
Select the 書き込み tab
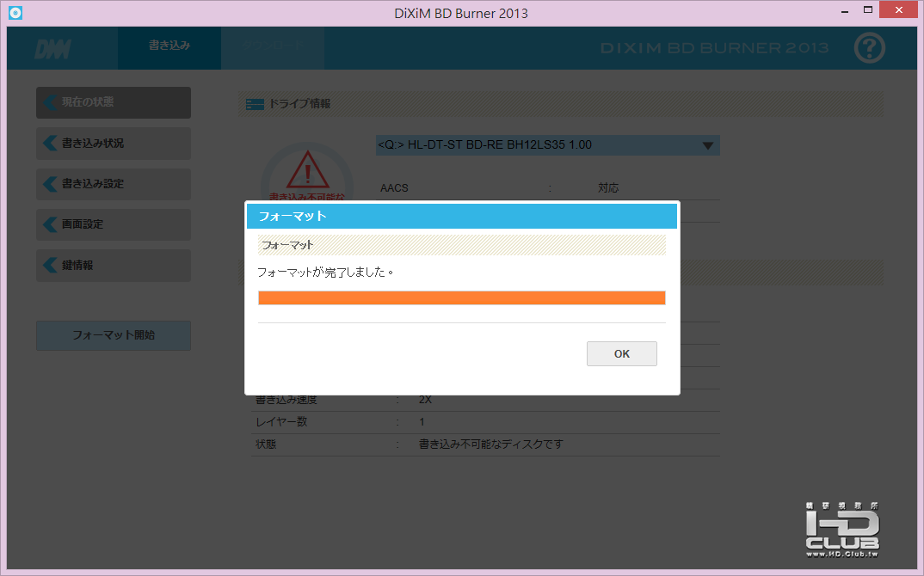[x=169, y=46]
